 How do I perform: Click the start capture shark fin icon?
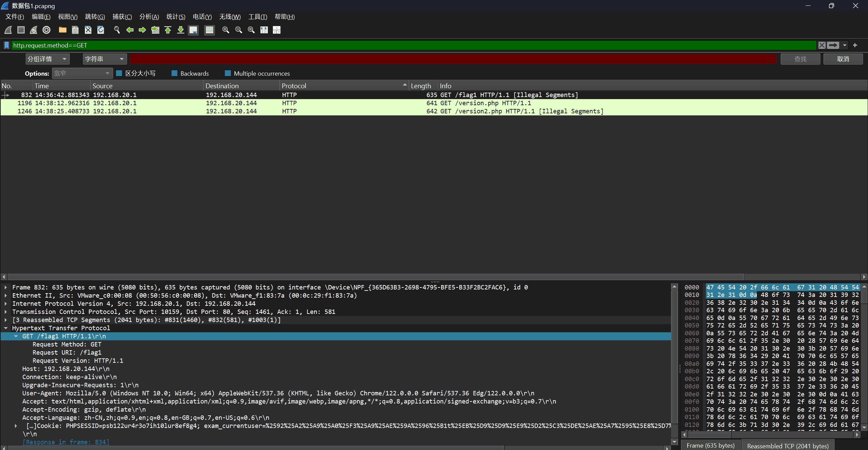[x=8, y=30]
